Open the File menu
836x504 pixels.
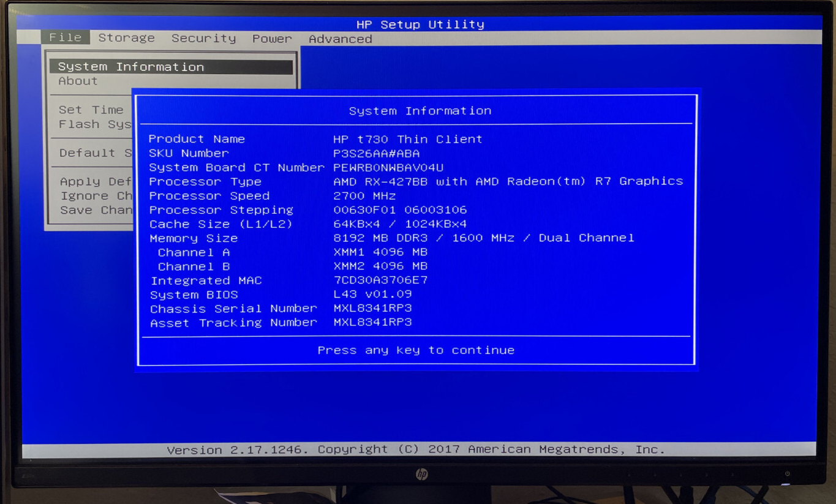pyautogui.click(x=66, y=37)
